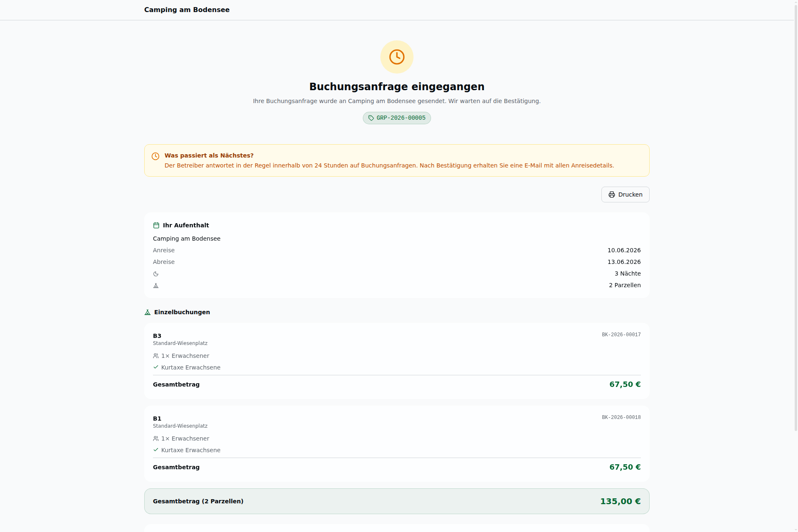The width and height of the screenshot is (798, 532).
Task: Click the Abreise label
Action: [x=164, y=262]
